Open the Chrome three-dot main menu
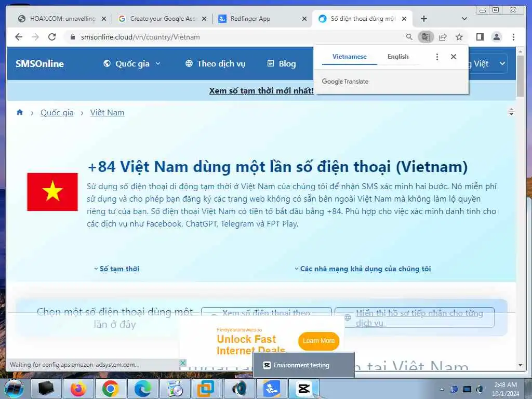This screenshot has height=399, width=532. 513,37
